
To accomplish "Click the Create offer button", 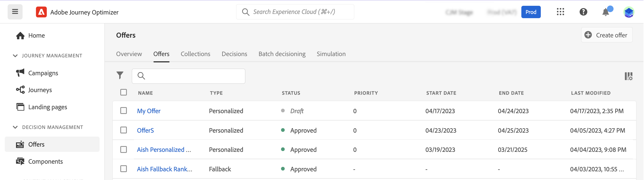I will pyautogui.click(x=607, y=35).
